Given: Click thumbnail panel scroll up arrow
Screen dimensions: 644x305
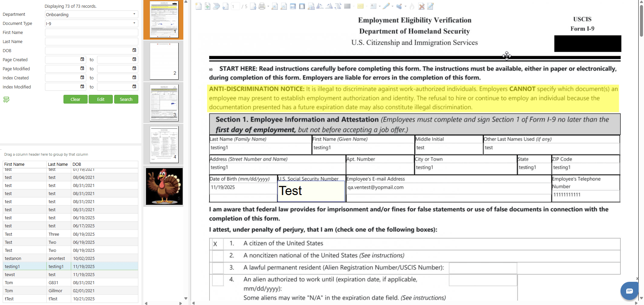Looking at the screenshot, I should point(186,2).
